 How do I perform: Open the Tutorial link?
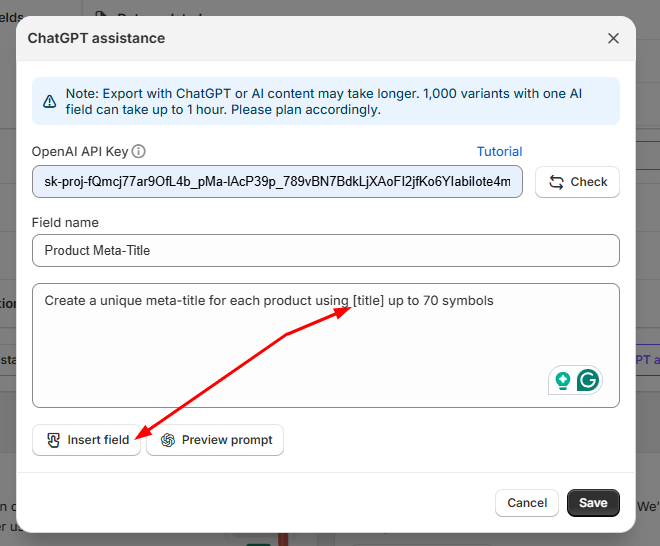(499, 152)
